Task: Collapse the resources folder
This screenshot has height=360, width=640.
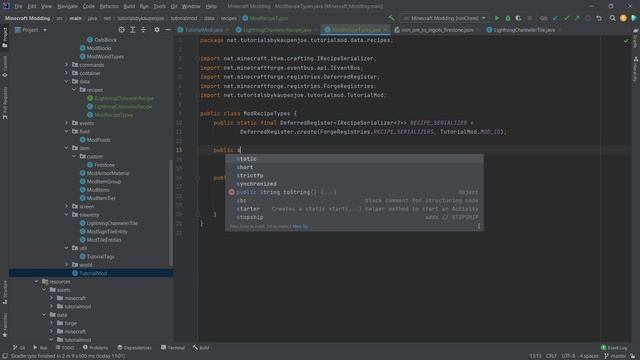Action: pos(36,282)
